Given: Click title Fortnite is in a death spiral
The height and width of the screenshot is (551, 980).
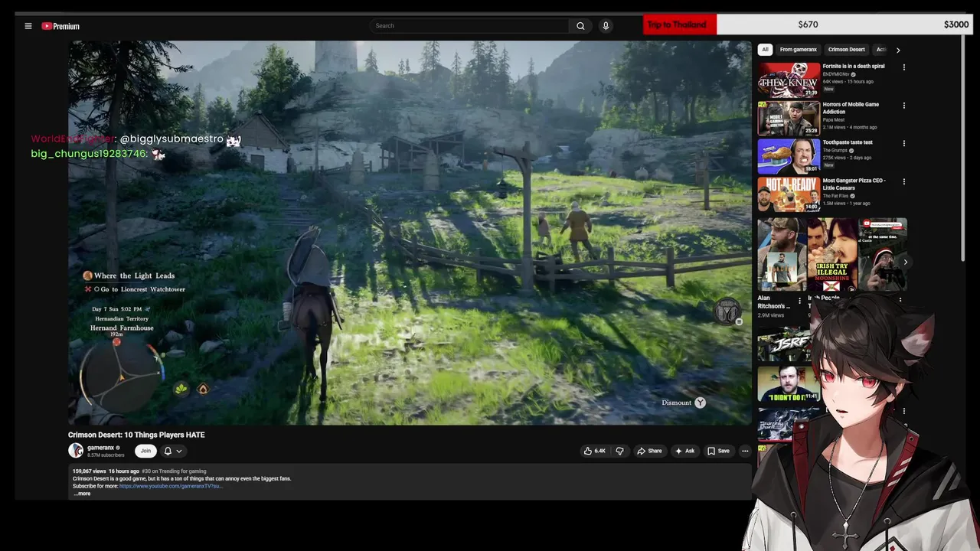Looking at the screenshot, I should tap(854, 67).
